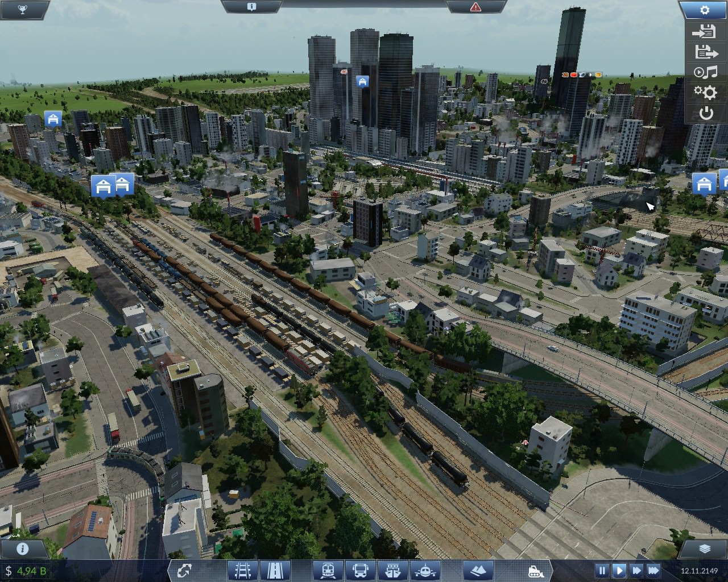Select the lone depot marker at upper left
Viewport: 728px width, 582px height.
pyautogui.click(x=53, y=119)
